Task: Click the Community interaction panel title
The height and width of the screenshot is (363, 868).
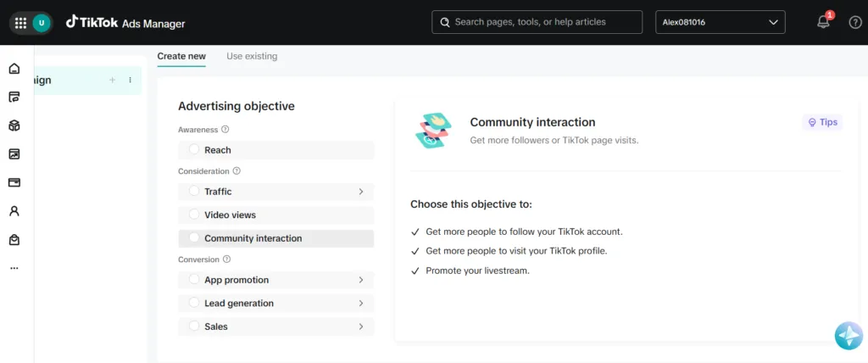Action: (532, 122)
